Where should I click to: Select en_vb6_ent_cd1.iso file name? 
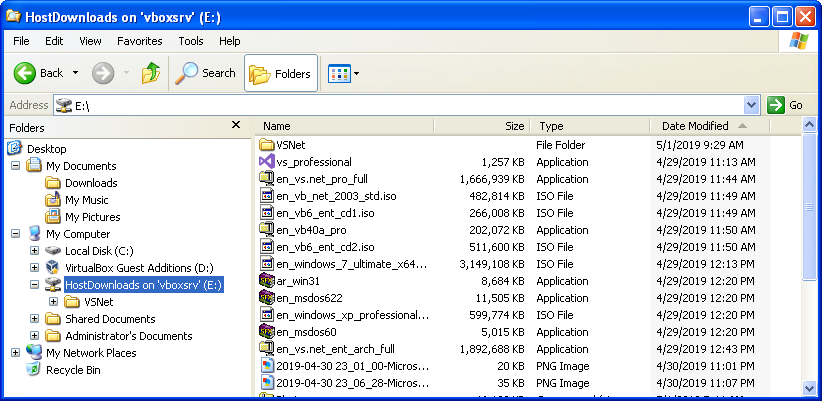pos(325,213)
